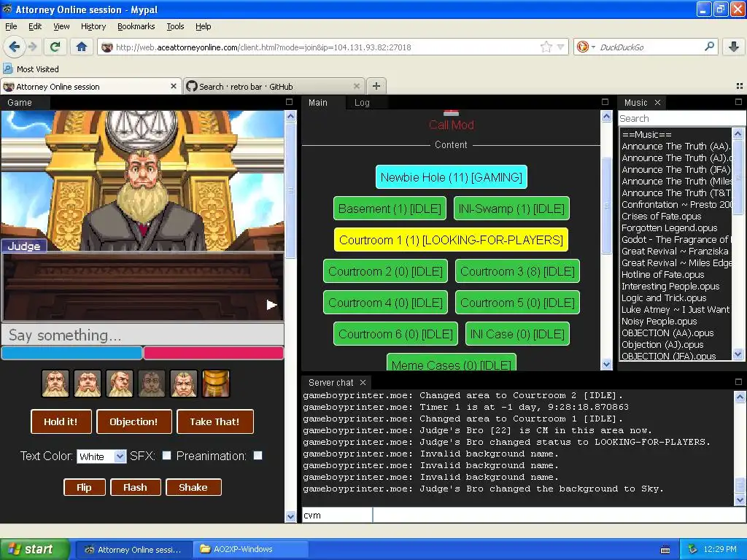Join the Basement area
The width and height of the screenshot is (747, 560).
(x=390, y=209)
